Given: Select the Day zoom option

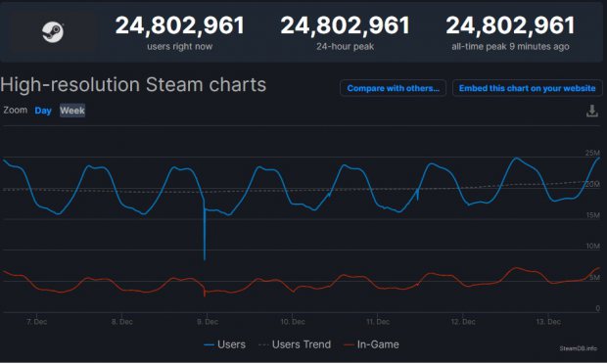Looking at the screenshot, I should coord(43,111).
